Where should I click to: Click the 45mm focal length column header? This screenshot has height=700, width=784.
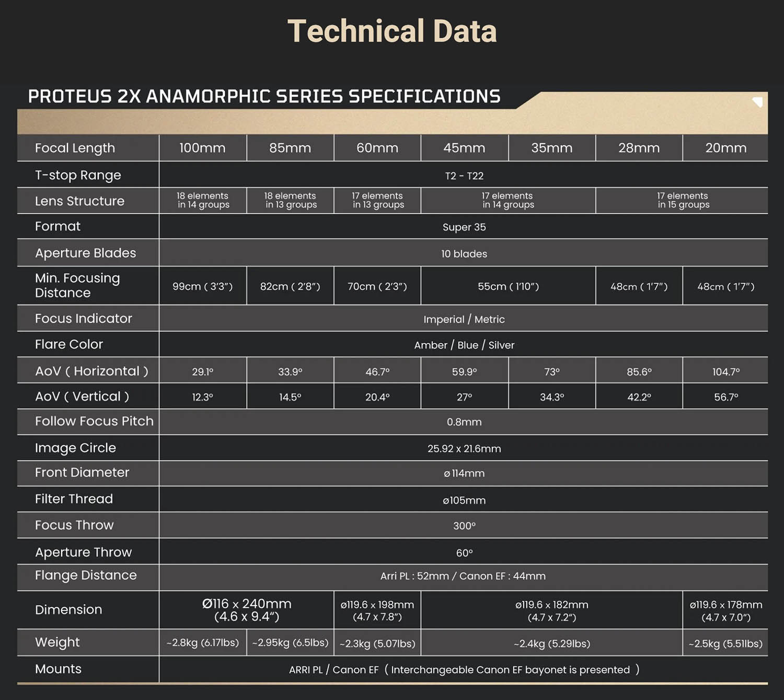click(x=464, y=148)
